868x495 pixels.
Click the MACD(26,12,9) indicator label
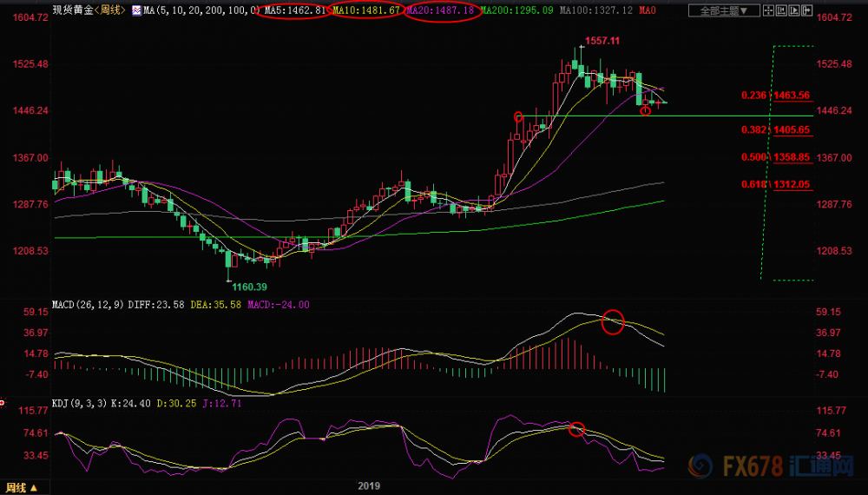click(x=88, y=305)
